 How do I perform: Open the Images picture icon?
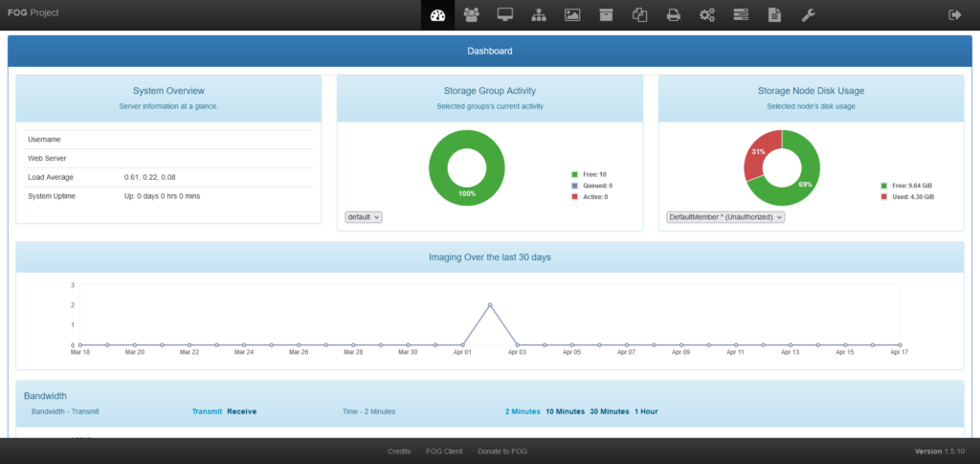pos(572,14)
